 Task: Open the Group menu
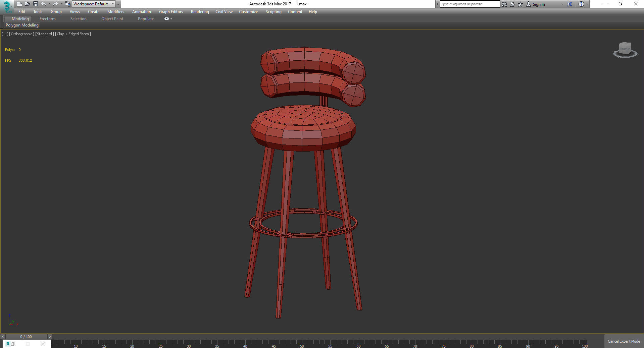56,12
